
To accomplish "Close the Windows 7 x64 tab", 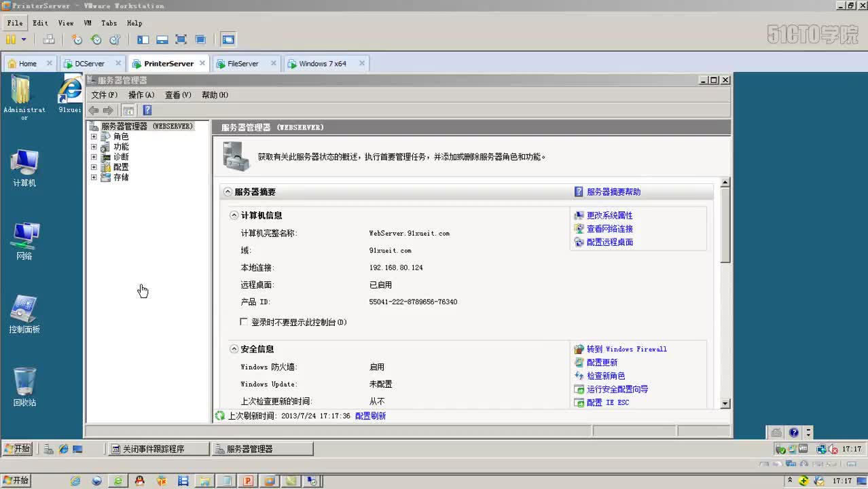I will (362, 63).
